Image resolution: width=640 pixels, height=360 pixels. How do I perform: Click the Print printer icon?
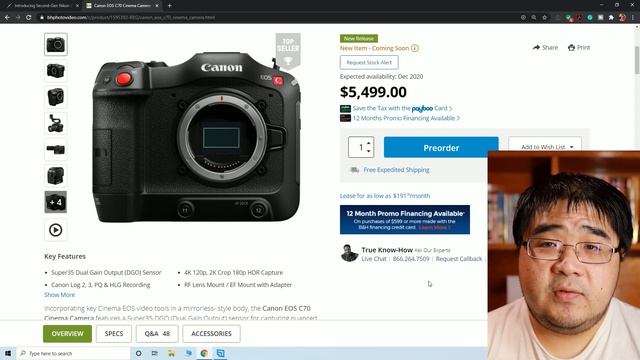point(571,47)
